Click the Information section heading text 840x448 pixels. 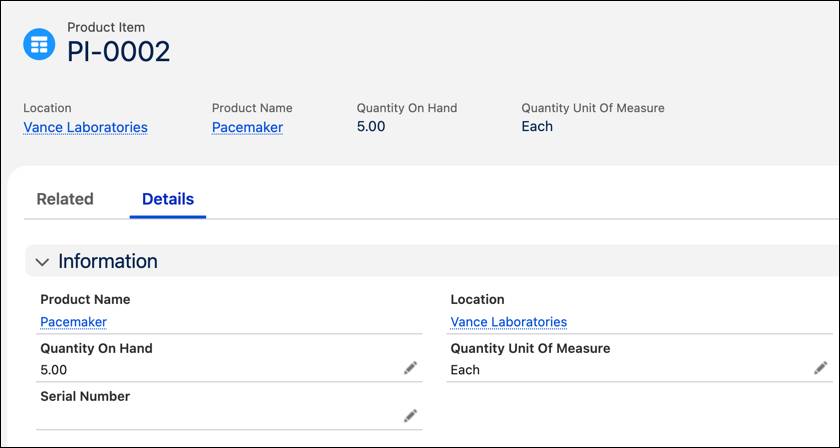click(x=108, y=261)
